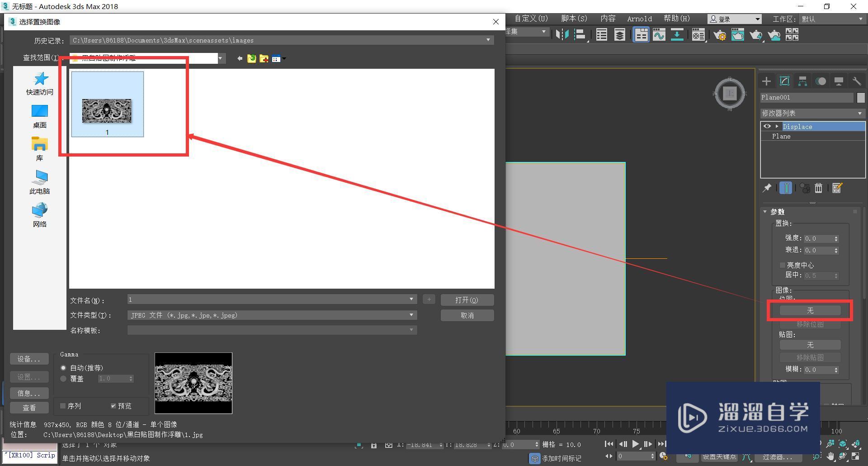
Task: Collapse the Parameters rollout
Action: coord(765,212)
